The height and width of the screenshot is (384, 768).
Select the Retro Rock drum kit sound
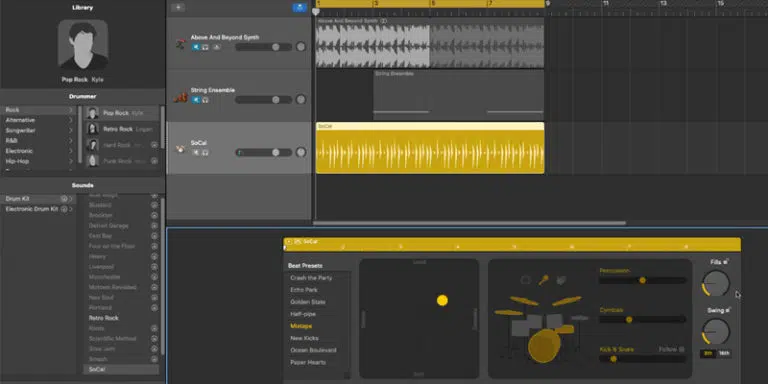[x=104, y=318]
